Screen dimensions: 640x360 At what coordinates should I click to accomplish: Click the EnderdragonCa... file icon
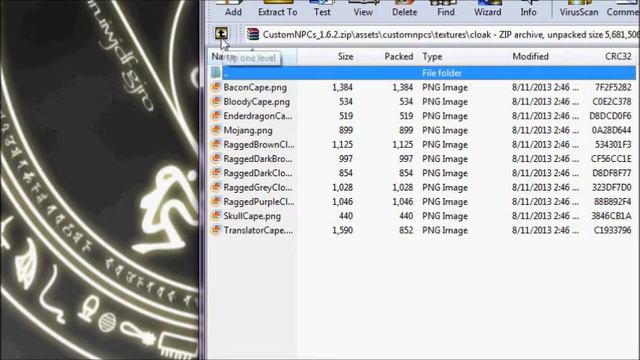coord(216,116)
